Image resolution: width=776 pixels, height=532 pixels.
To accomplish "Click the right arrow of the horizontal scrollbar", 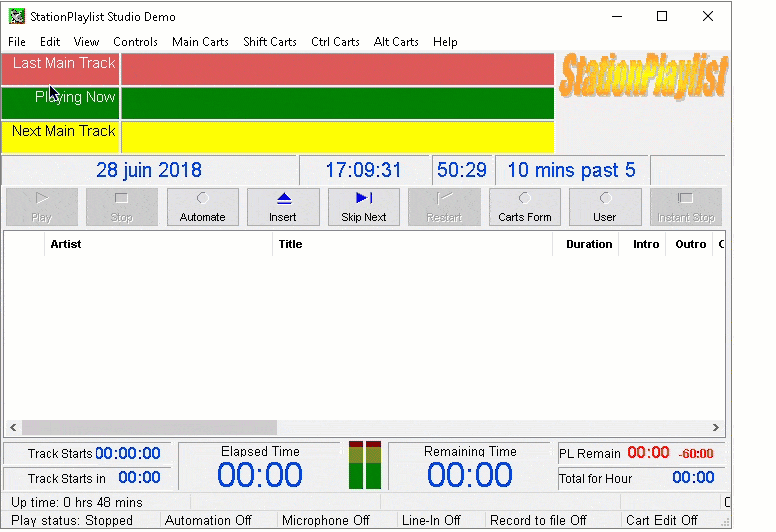I will click(x=716, y=428).
